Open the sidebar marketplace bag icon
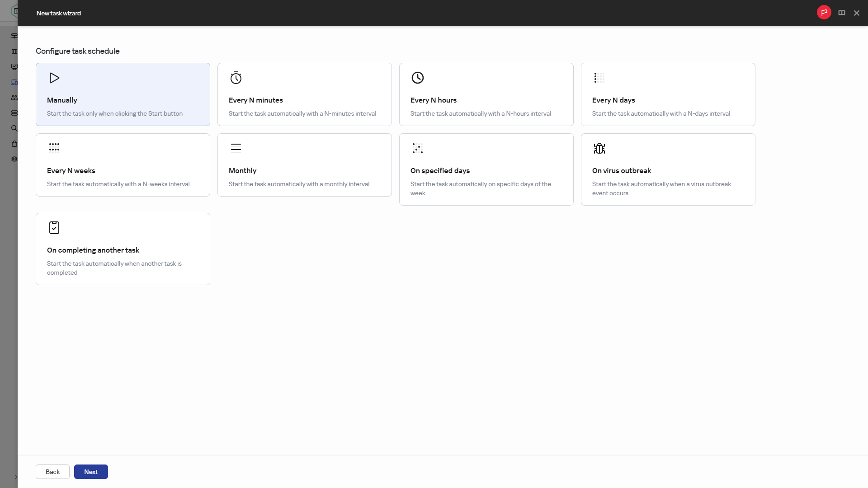 pos(14,144)
